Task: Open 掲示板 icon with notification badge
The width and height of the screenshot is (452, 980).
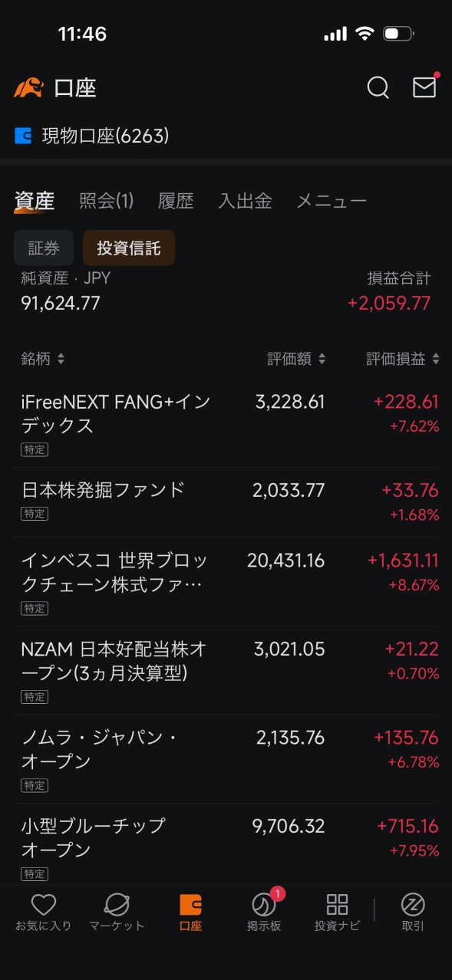Action: pyautogui.click(x=264, y=913)
